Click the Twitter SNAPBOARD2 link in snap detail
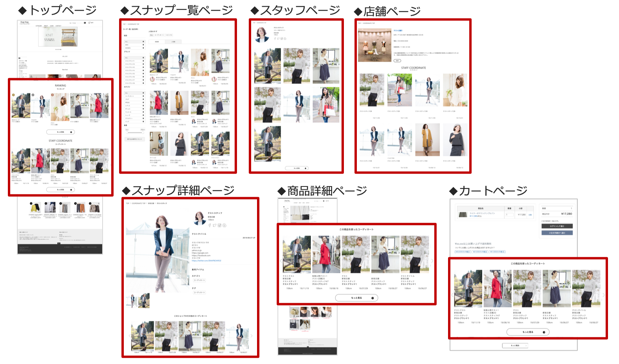 tap(206, 261)
